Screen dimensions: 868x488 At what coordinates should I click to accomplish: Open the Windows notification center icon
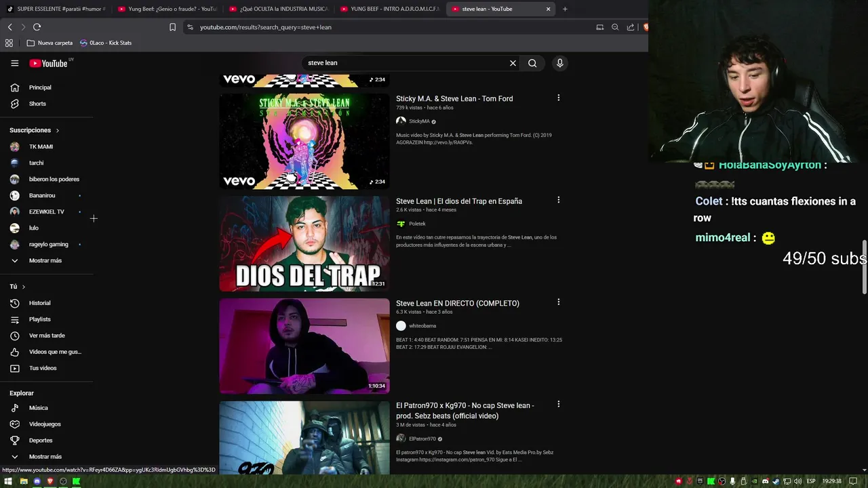click(853, 481)
